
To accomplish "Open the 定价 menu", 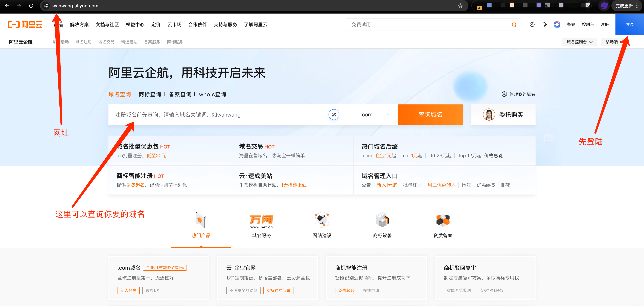I will click(156, 25).
